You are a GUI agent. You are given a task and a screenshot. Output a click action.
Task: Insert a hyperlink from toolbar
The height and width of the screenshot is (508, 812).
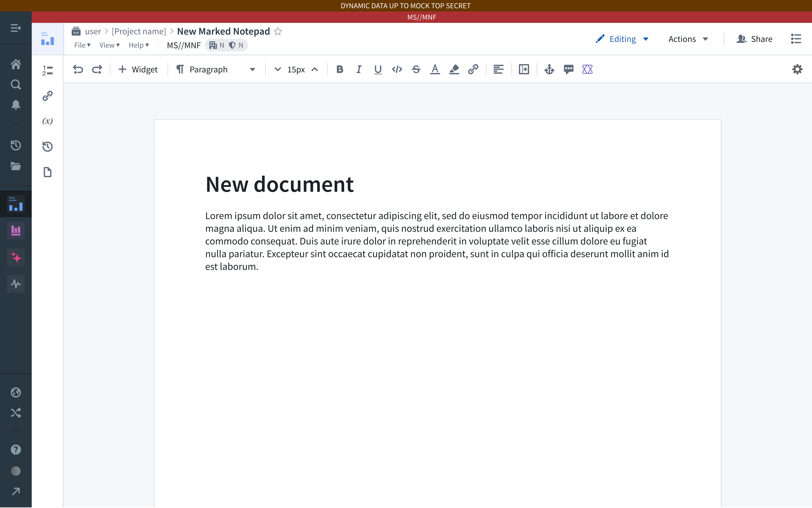(473, 69)
